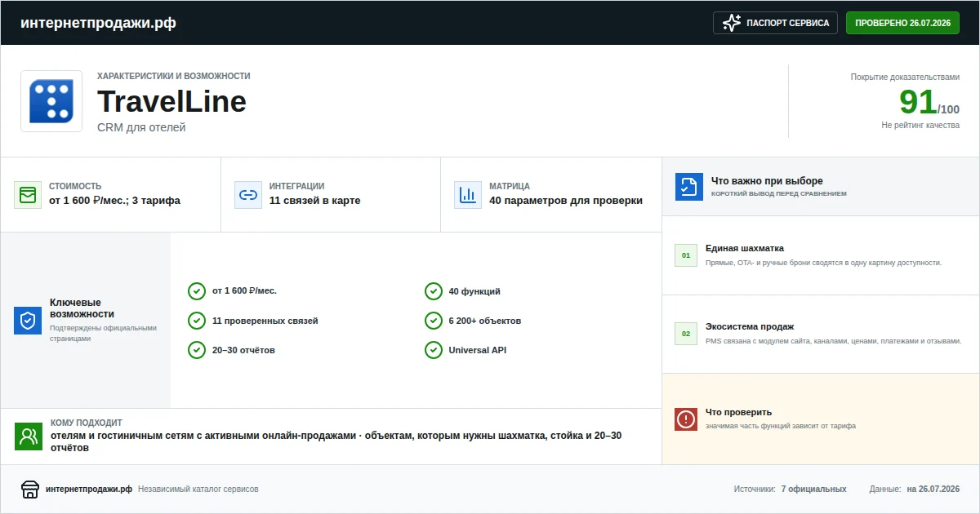Click the blue shield Ключевые возможности icon
The image size is (980, 514).
(28, 321)
